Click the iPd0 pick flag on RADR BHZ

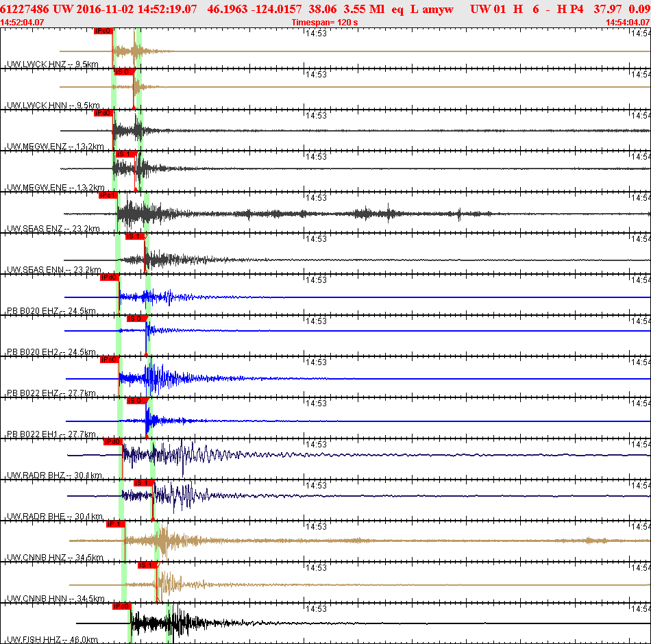click(113, 442)
